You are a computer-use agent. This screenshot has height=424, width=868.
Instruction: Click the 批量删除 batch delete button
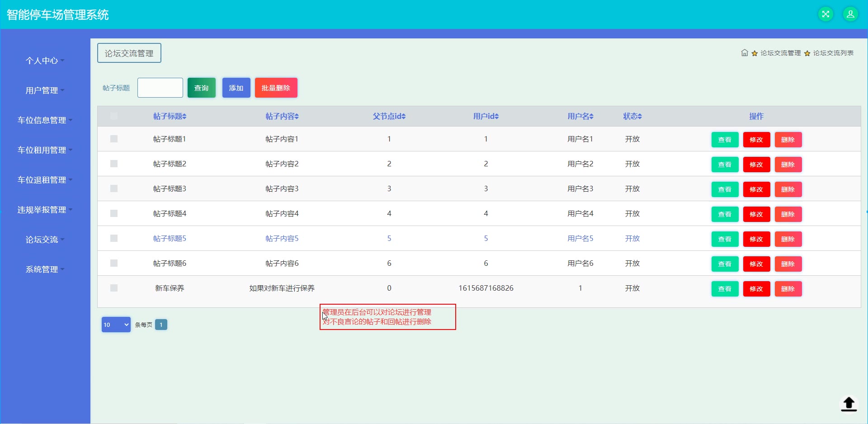pyautogui.click(x=276, y=88)
